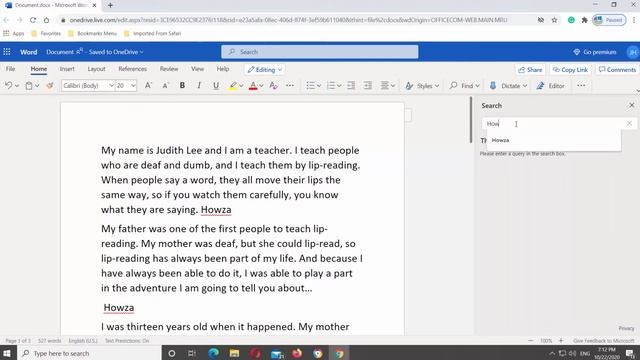640x360 pixels.
Task: Toggle Underline formatting
Action: click(216, 85)
